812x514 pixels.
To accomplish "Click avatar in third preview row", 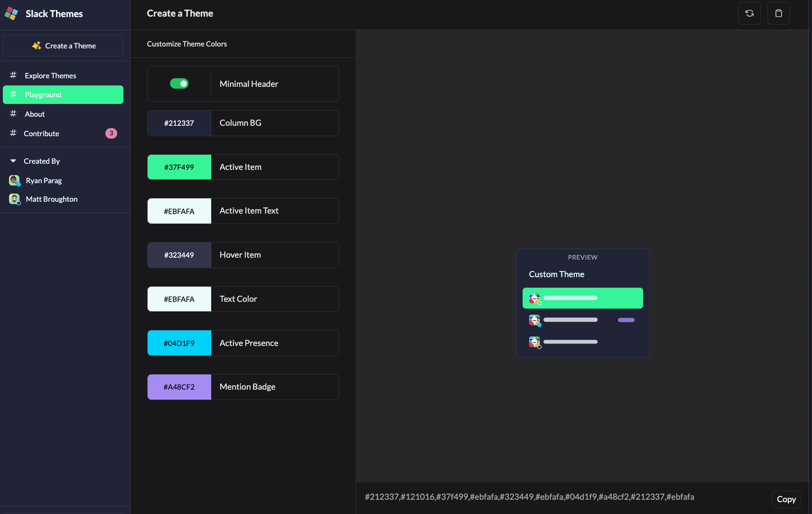I will click(x=535, y=342).
